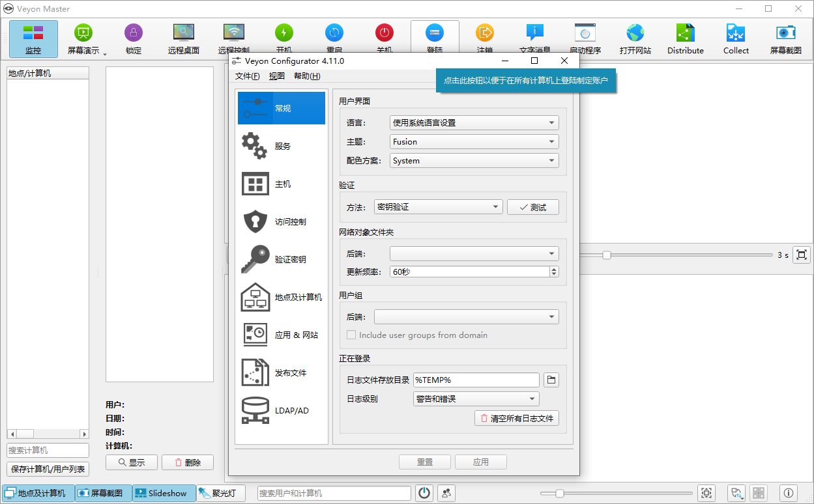The height and width of the screenshot is (504, 814).
Task: Click 保存计算机/用户列表 button
Action: pos(48,469)
